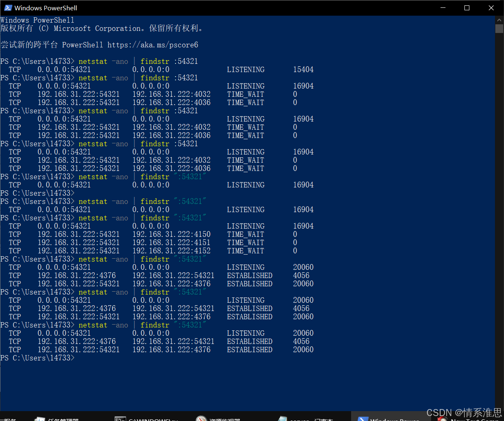Viewport: 504px width, 421px height.
Task: Click foreign address 192.168.31.222:4152
Action: 171,251
